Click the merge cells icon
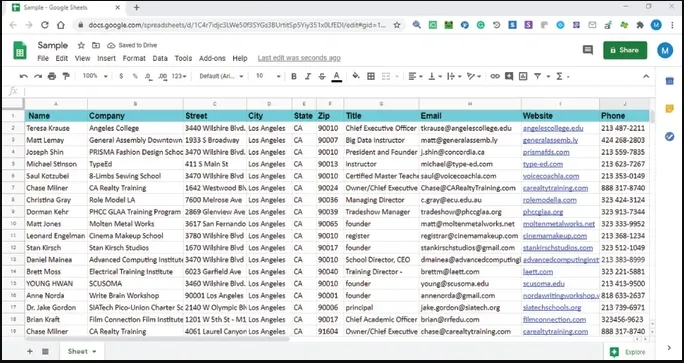684x363 pixels. (x=386, y=76)
